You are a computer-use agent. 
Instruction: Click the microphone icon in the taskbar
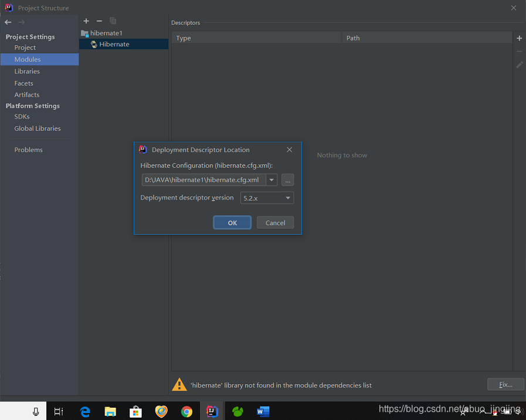point(36,412)
